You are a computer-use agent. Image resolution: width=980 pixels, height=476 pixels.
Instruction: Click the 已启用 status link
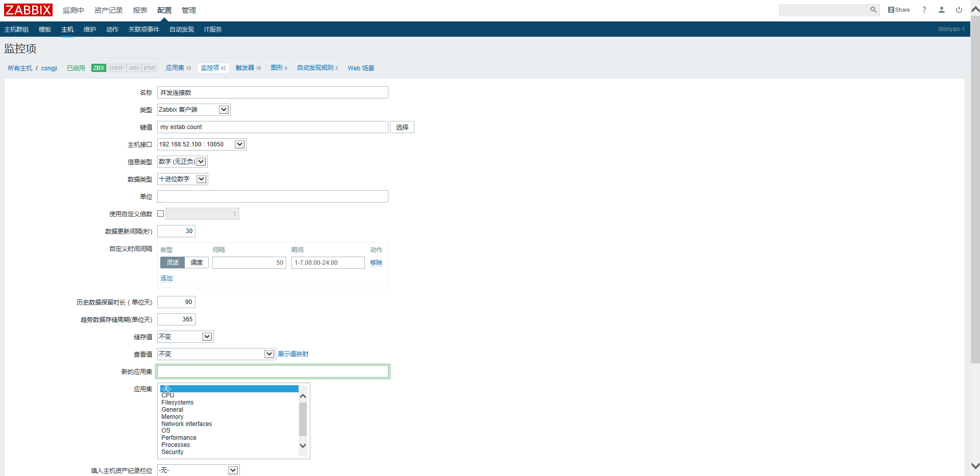(76, 68)
